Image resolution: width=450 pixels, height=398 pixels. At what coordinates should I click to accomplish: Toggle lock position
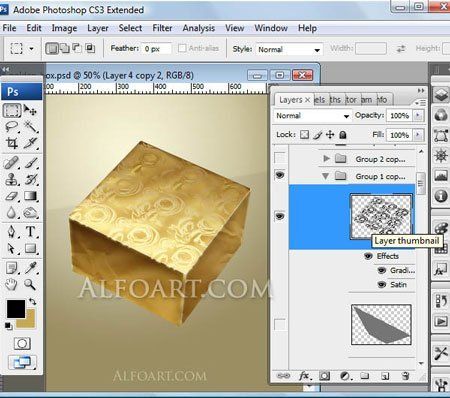pos(330,135)
